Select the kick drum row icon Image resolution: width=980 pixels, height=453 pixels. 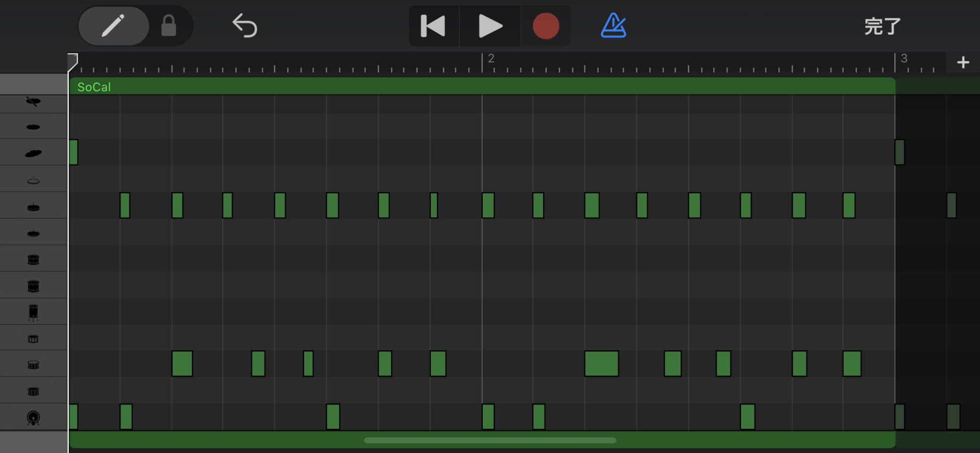[x=33, y=418]
